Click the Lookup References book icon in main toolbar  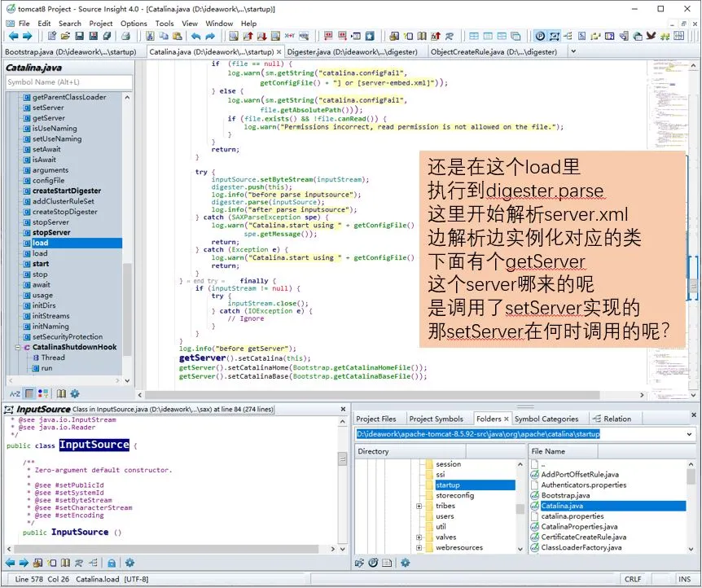[422, 37]
